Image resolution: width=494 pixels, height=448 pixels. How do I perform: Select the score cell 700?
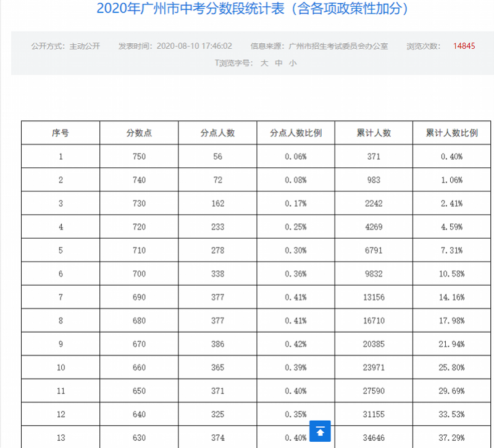[x=139, y=274]
